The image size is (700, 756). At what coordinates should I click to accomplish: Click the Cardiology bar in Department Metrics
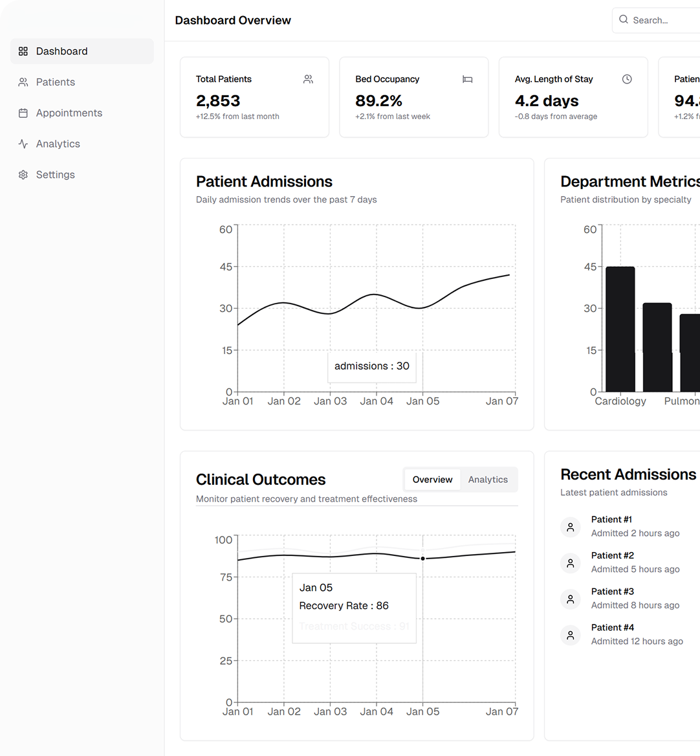pyautogui.click(x=620, y=329)
